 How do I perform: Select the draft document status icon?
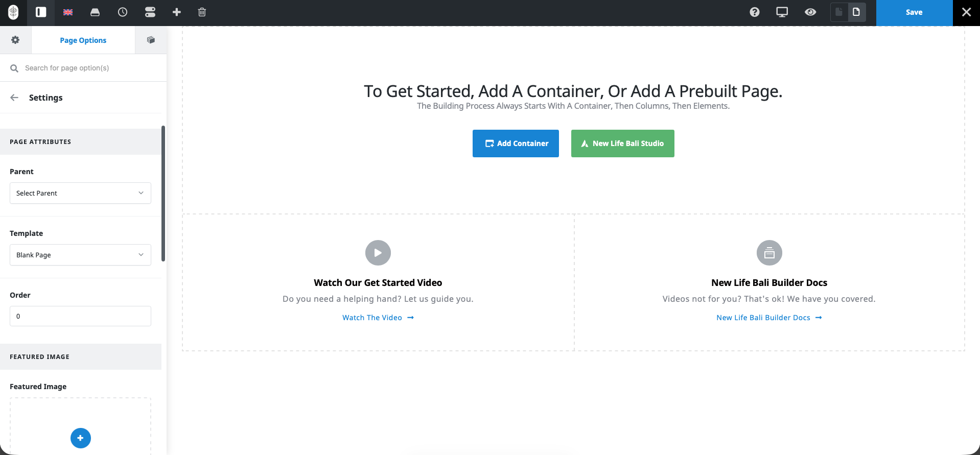coord(839,12)
